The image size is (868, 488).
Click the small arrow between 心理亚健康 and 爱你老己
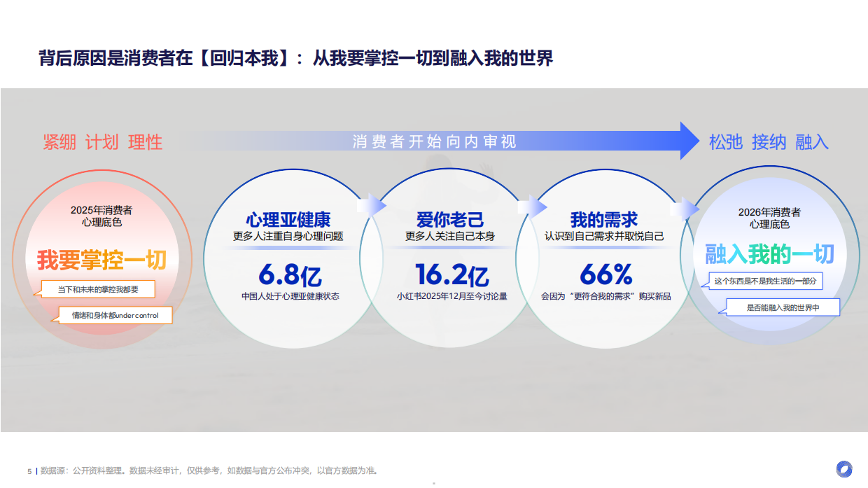pyautogui.click(x=371, y=206)
